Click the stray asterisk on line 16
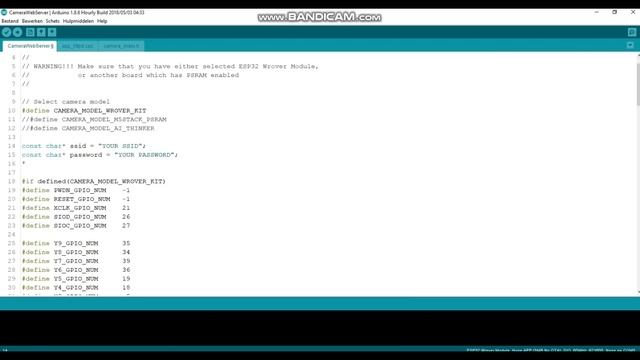This screenshot has height=360, width=640. click(x=24, y=163)
